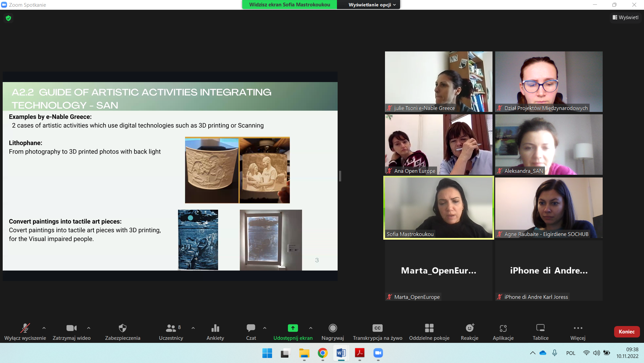Expand audio options arrow next to mute
This screenshot has width=644, height=363.
[x=44, y=328]
